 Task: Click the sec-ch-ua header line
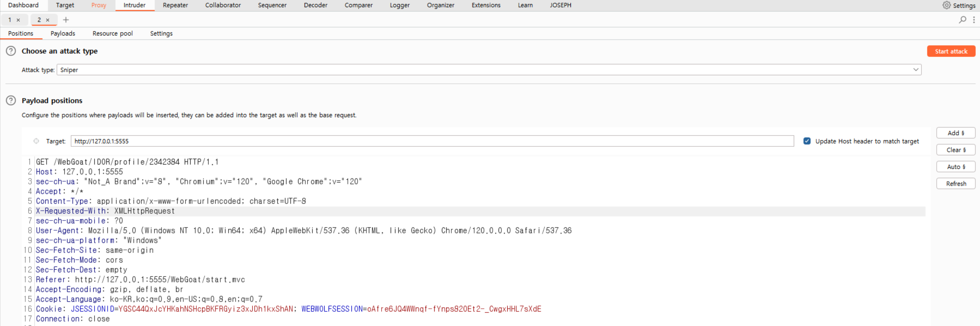199,182
